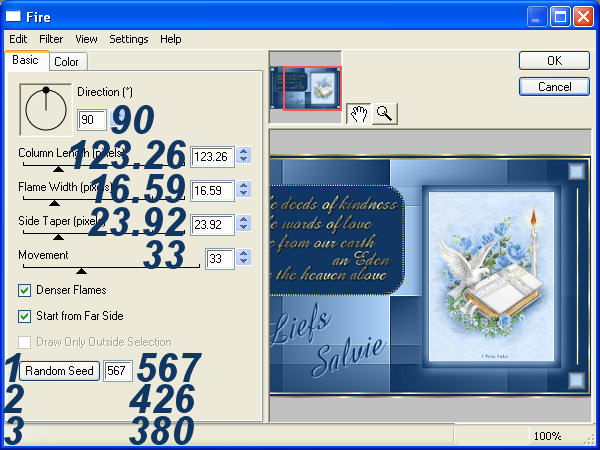Click the Column Length value field
The image size is (600, 450).
[x=212, y=157]
